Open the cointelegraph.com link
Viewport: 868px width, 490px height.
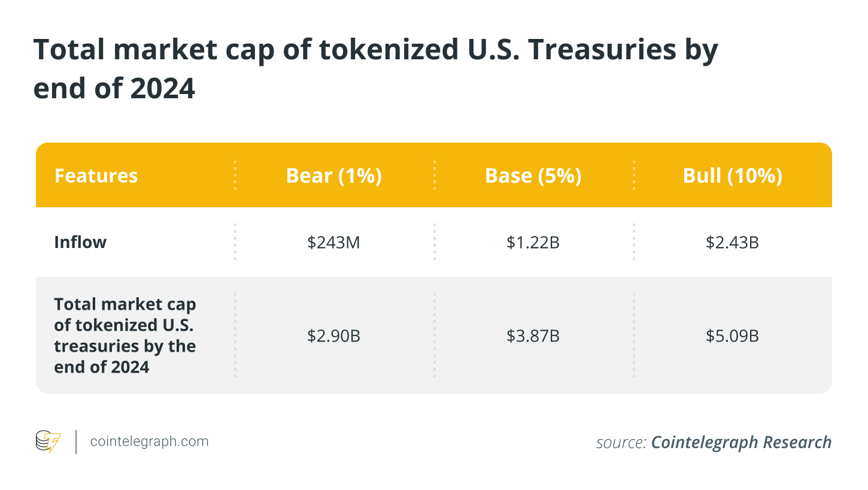pyautogui.click(x=149, y=441)
